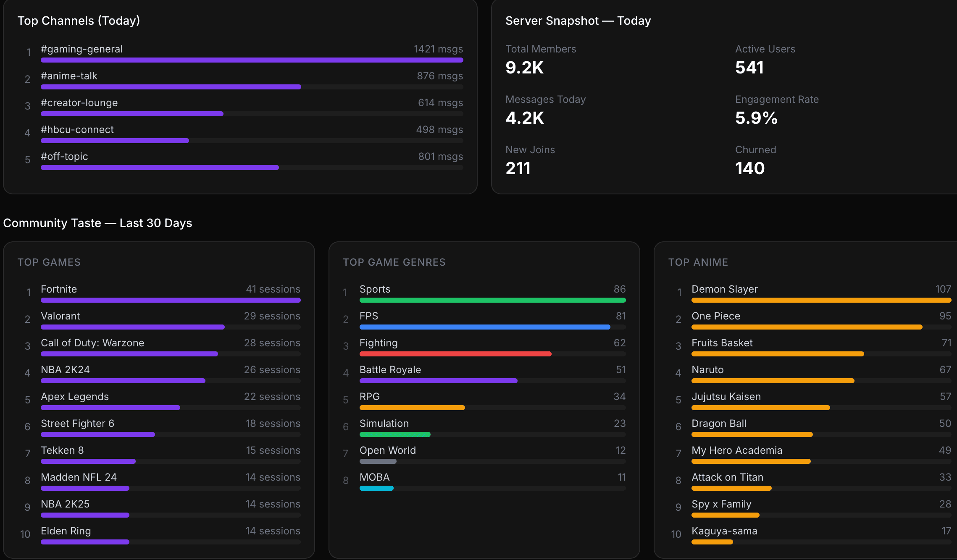The height and width of the screenshot is (560, 957).
Task: Select the Messages Today value 4.2K
Action: tap(525, 118)
